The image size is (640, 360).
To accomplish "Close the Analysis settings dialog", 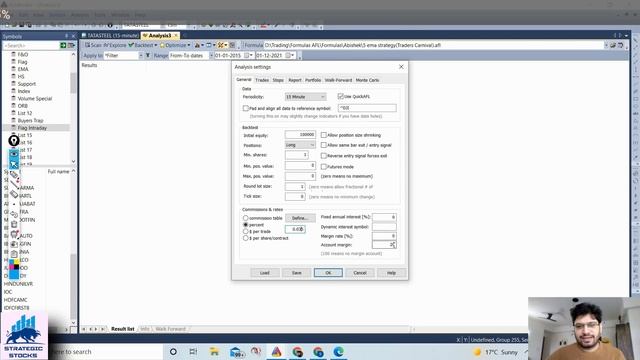I will tap(401, 67).
